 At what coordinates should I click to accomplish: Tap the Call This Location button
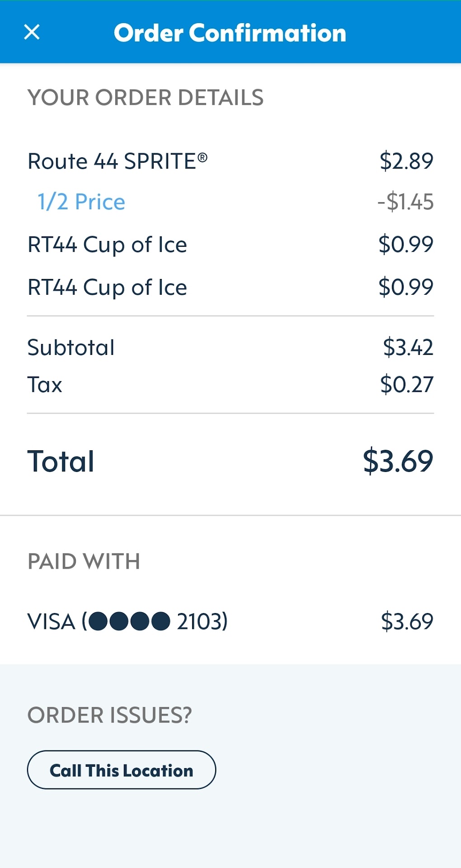pos(122,770)
